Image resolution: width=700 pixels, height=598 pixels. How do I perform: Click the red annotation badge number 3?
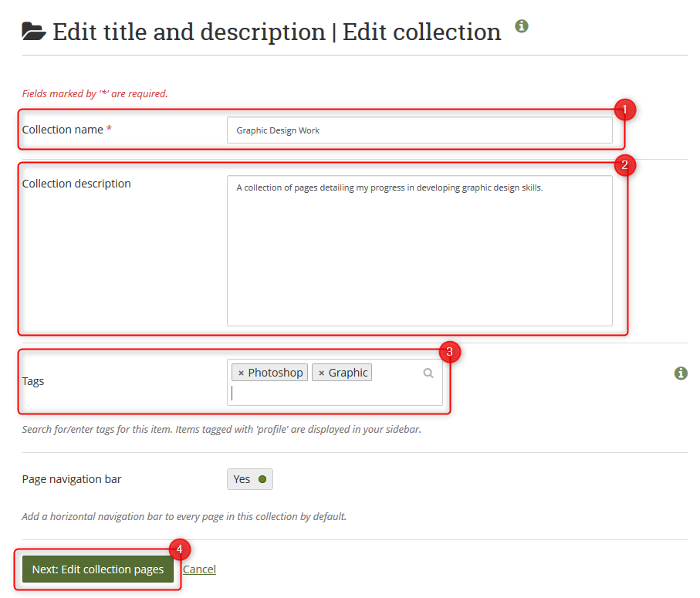pos(450,353)
